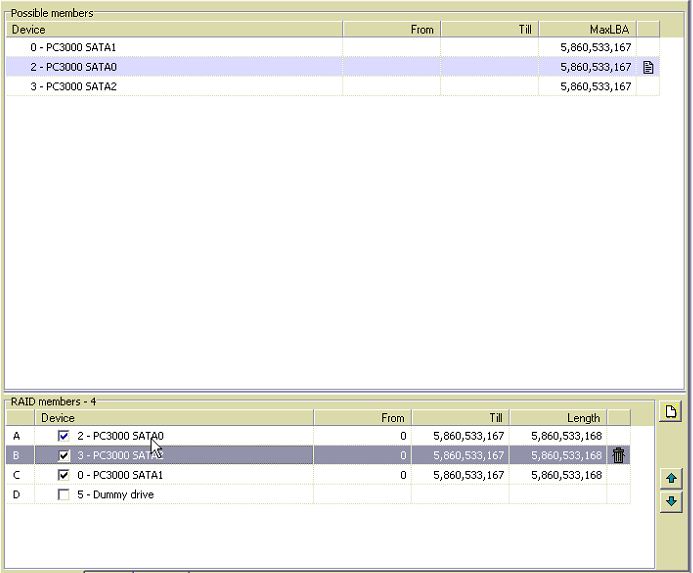Click the From value 0 in RAID row A
Viewport: 693px width, 573px height.
point(403,436)
